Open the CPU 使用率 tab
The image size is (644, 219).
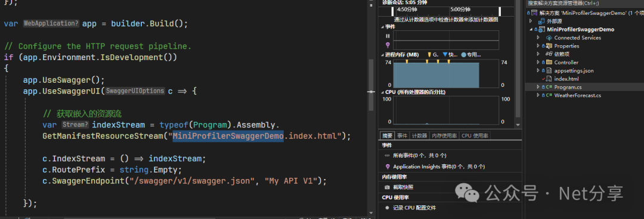(475, 136)
